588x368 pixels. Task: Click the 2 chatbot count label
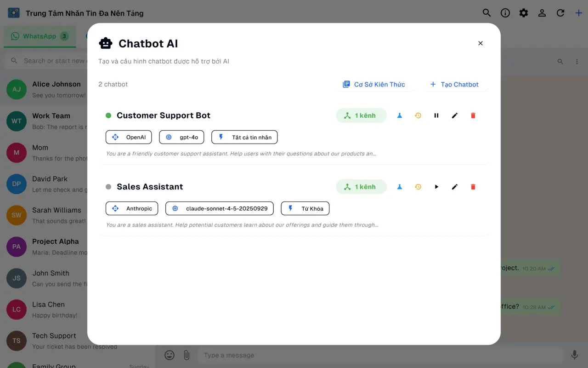click(113, 84)
